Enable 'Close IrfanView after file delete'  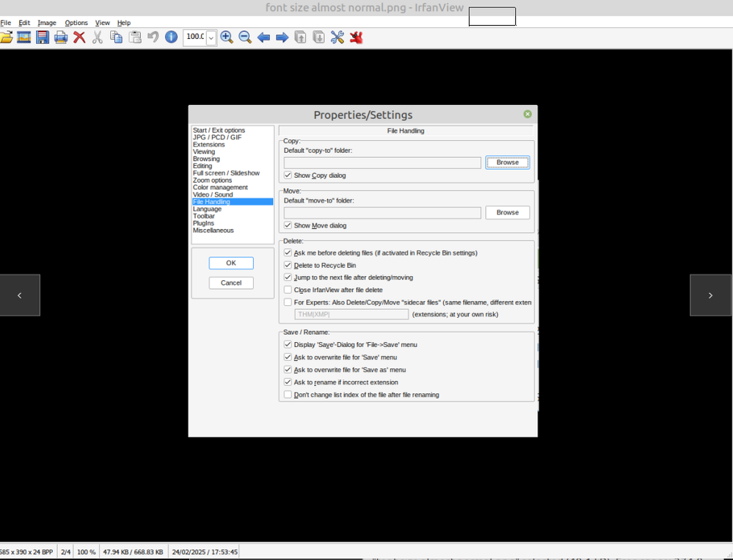coord(288,290)
